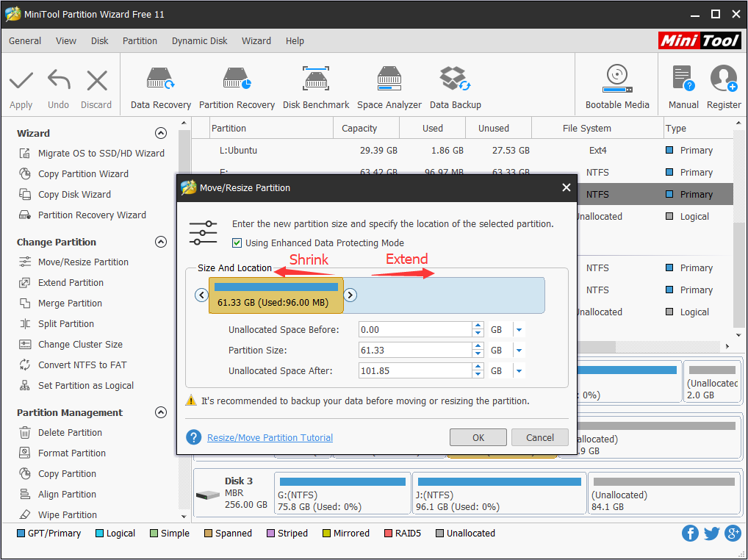Click the Unallocated Space After field
The height and width of the screenshot is (560, 748).
click(x=415, y=370)
